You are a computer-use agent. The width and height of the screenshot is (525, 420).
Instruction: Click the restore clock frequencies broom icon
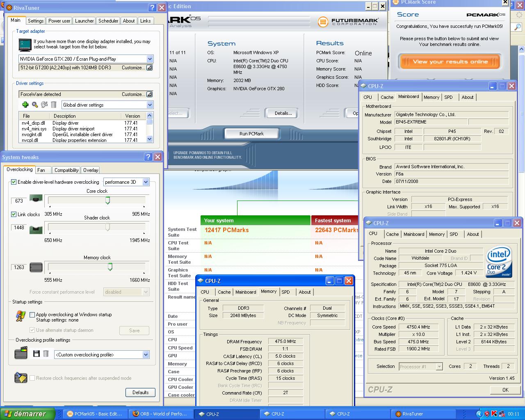point(21,378)
